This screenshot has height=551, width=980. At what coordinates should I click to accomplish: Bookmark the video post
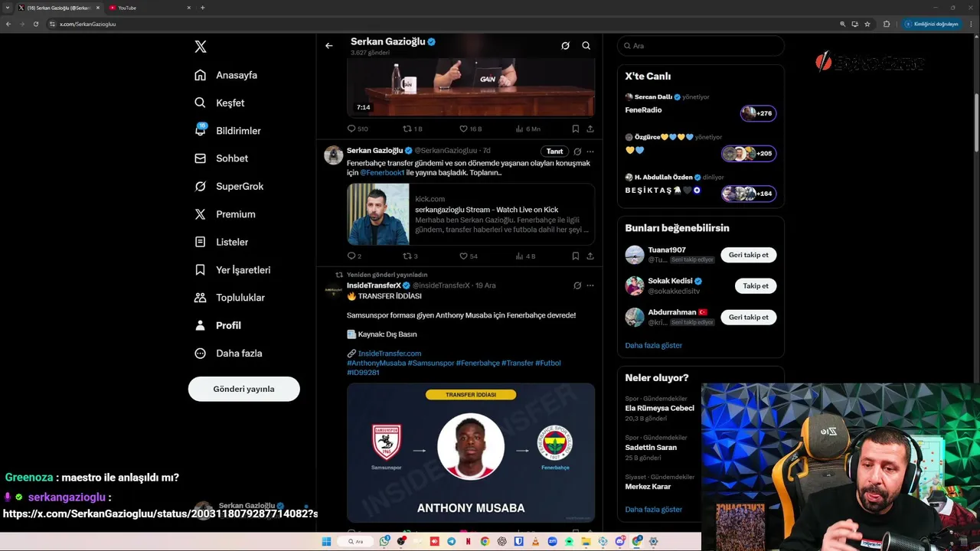(x=576, y=129)
